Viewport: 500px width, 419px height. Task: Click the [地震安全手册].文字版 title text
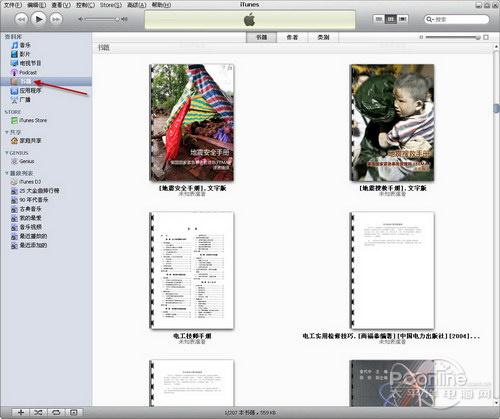coord(192,188)
